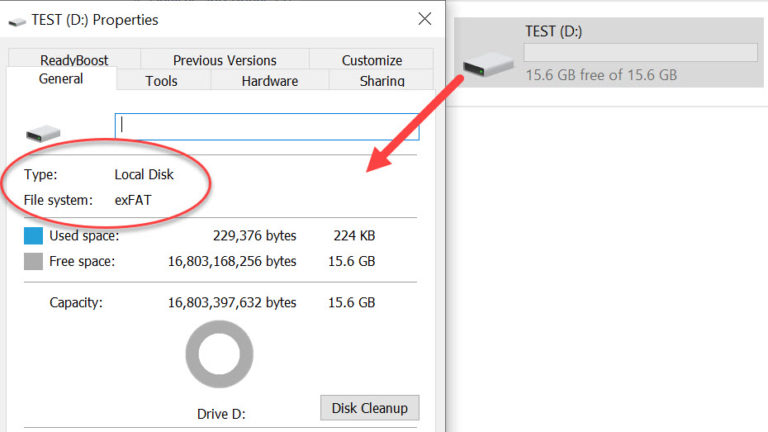Switch to the Hardware tab
768x432 pixels.
pos(269,81)
